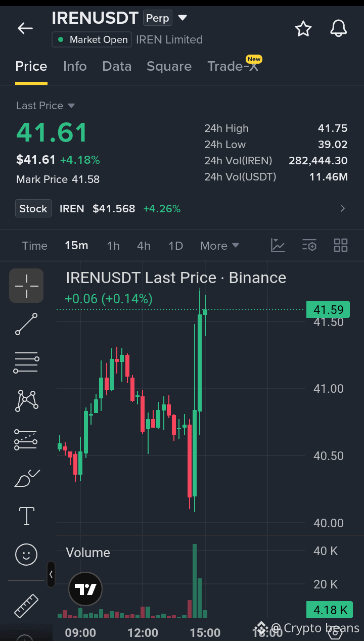
Task: Tap the +4.26% stock change value
Action: point(162,208)
